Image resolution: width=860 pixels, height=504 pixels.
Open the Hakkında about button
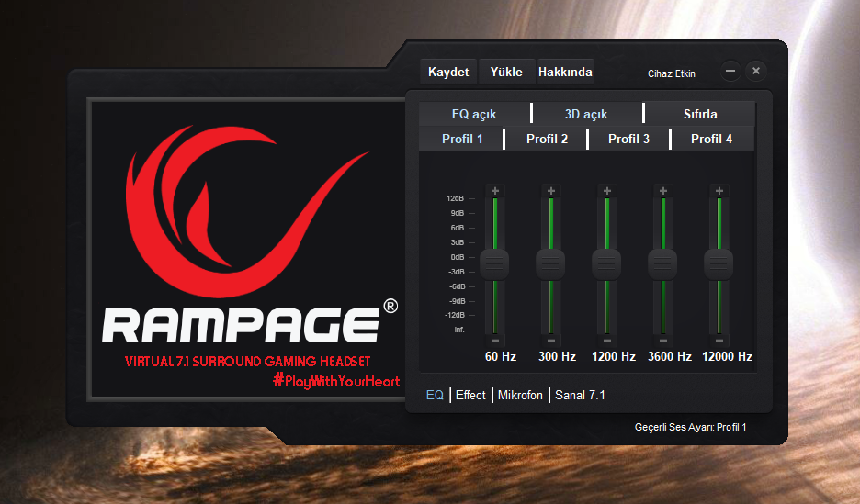(x=565, y=72)
